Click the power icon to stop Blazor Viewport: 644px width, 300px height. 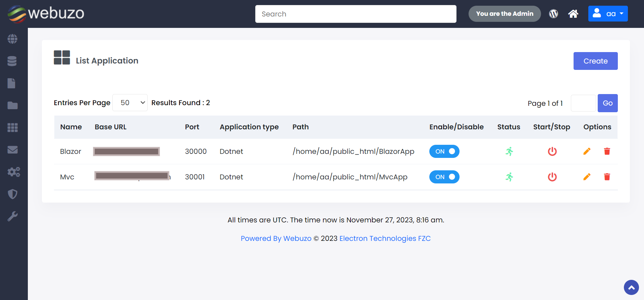pyautogui.click(x=552, y=152)
